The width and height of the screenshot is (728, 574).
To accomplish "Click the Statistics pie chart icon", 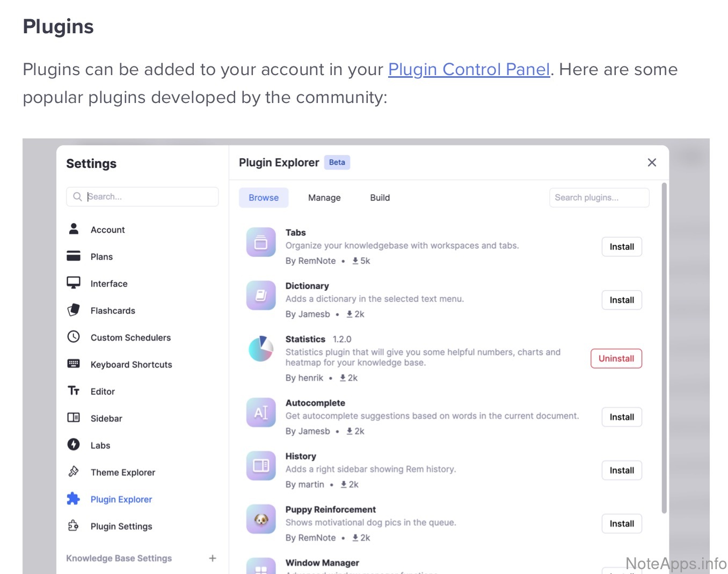I will point(261,349).
